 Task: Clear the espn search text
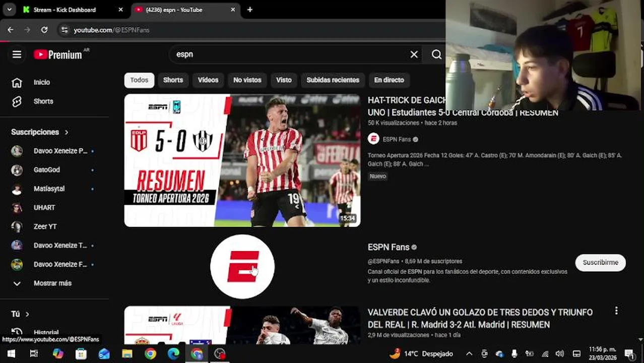414,54
